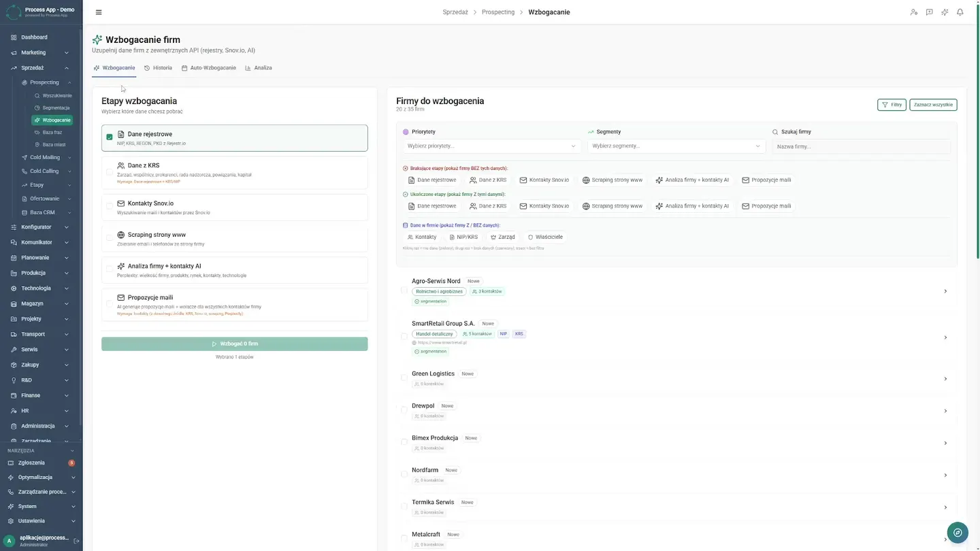The image size is (980, 551).
Task: Filter completed stage Scraping strony www chip
Action: click(612, 206)
